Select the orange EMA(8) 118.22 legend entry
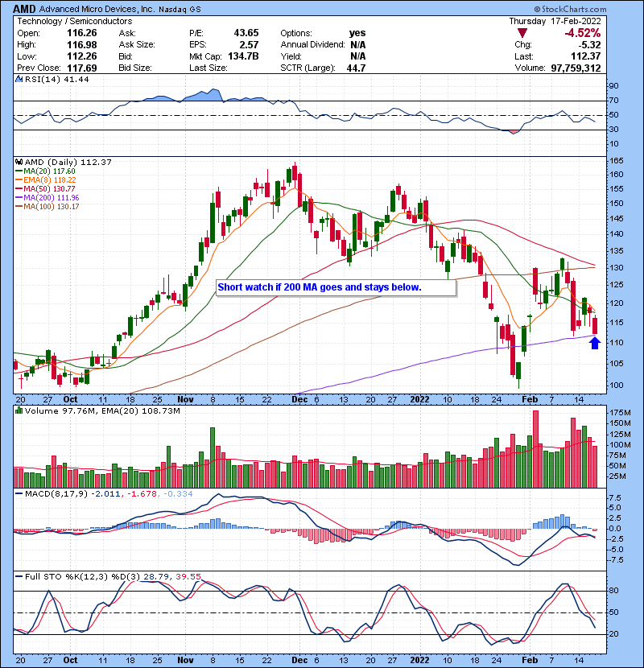Screen dimensions: 644x668 click(50, 179)
